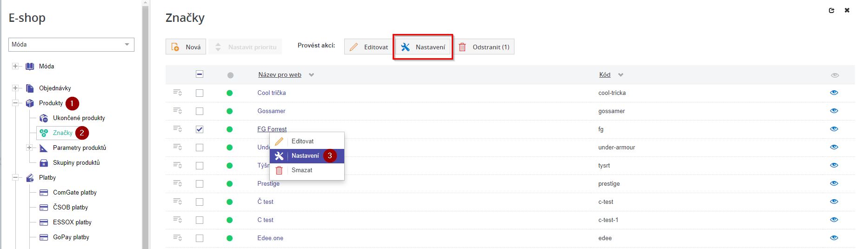This screenshot has width=868, height=249.
Task: Open the Edee.one brand link
Action: [x=270, y=238]
